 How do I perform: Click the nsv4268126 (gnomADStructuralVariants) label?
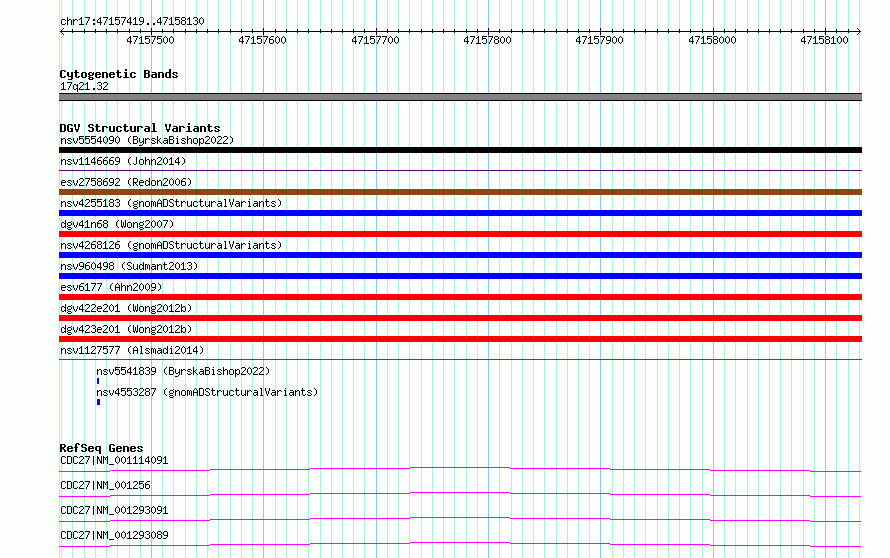coord(171,245)
